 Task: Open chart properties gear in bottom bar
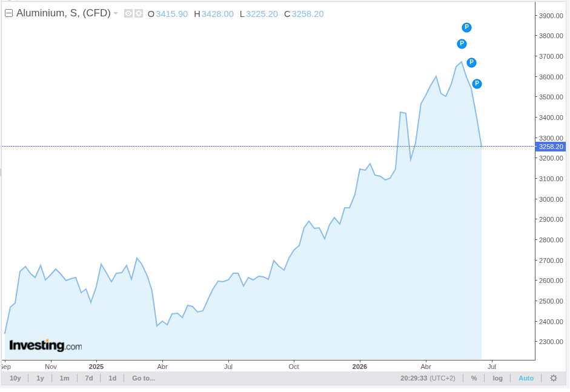pyautogui.click(x=553, y=378)
